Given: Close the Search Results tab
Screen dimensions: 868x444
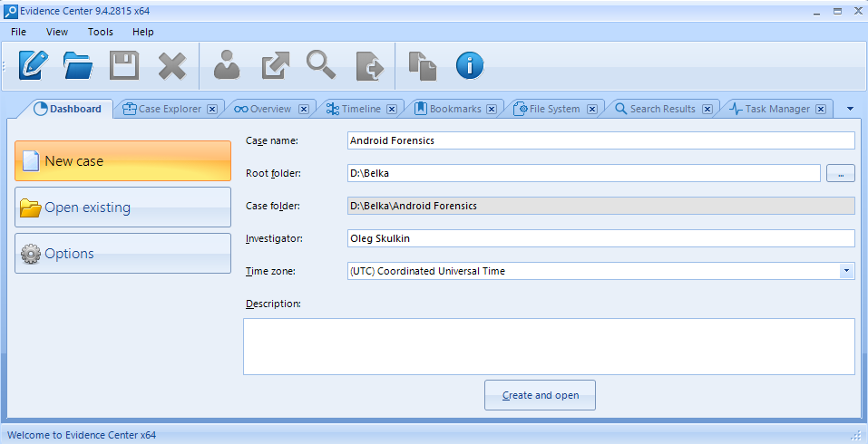Looking at the screenshot, I should tap(707, 109).
